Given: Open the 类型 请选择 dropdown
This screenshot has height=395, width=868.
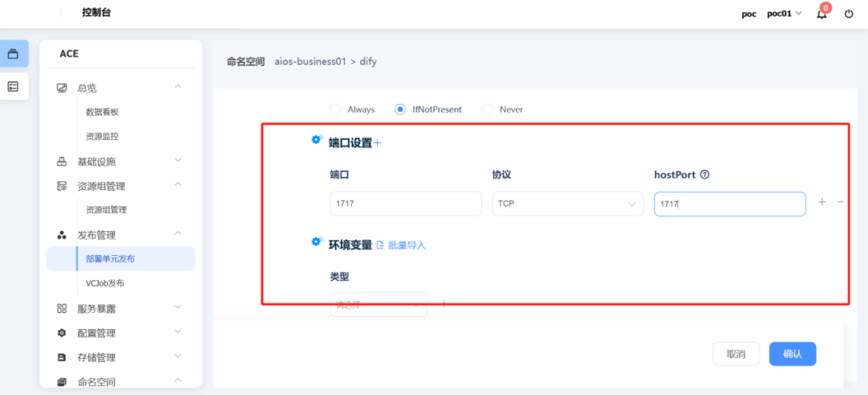Looking at the screenshot, I should pos(379,304).
